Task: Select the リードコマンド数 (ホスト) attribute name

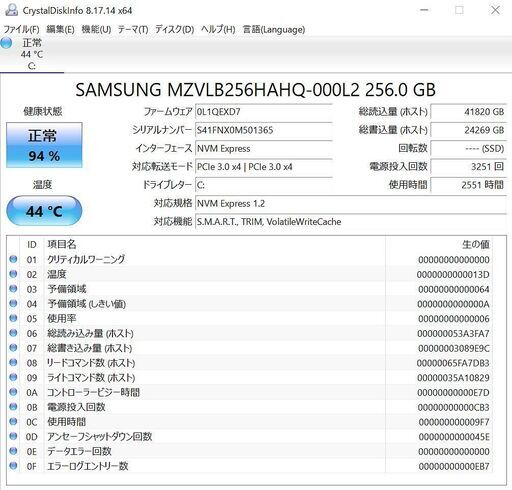Action: pos(91,363)
